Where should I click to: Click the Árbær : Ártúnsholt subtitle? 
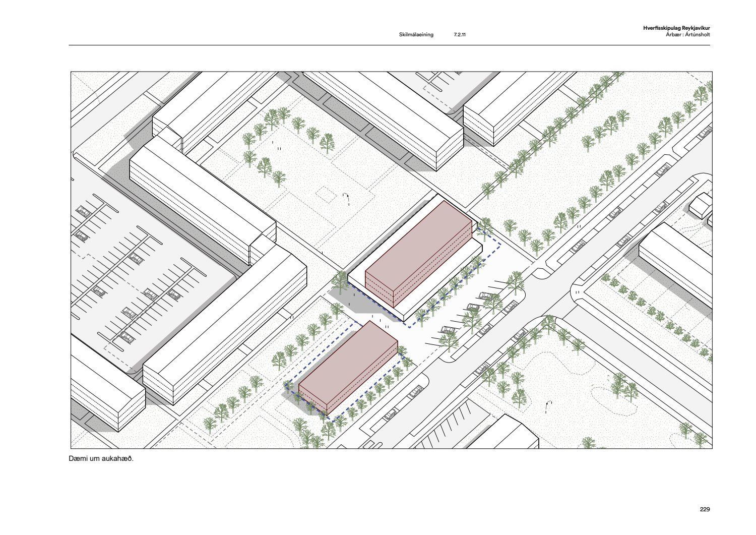(687, 35)
